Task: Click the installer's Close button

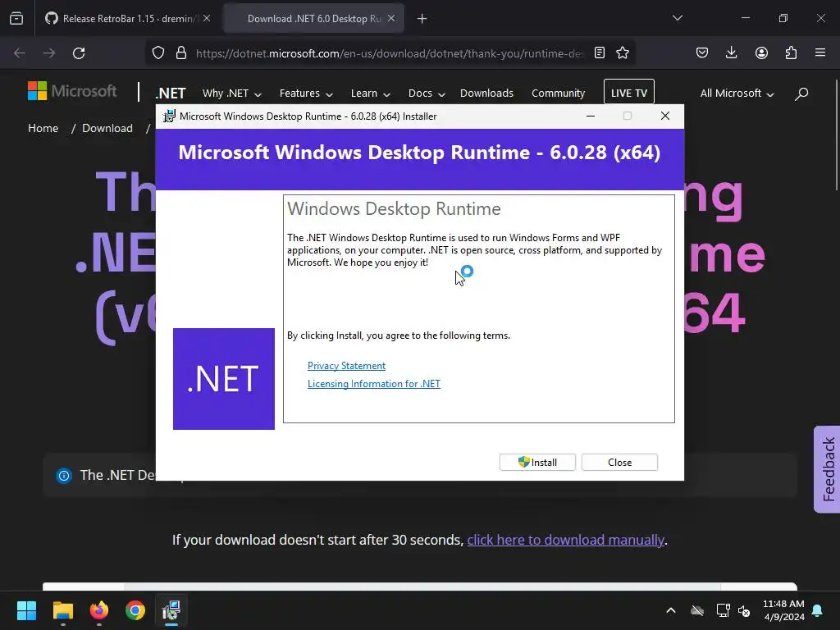Action: [x=619, y=463]
